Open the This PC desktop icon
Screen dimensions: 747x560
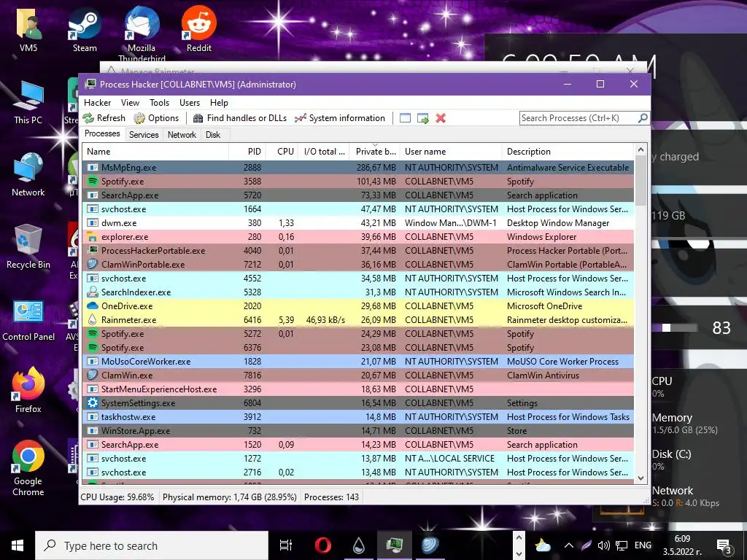28,102
